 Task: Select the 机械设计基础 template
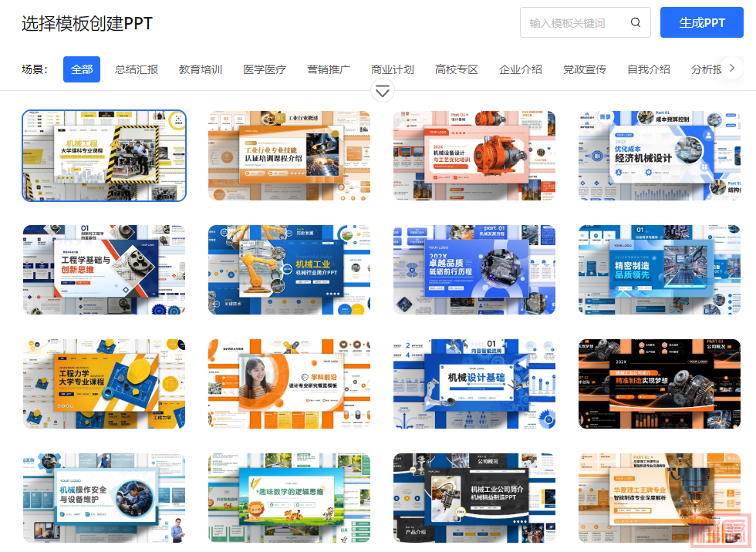coord(474,384)
